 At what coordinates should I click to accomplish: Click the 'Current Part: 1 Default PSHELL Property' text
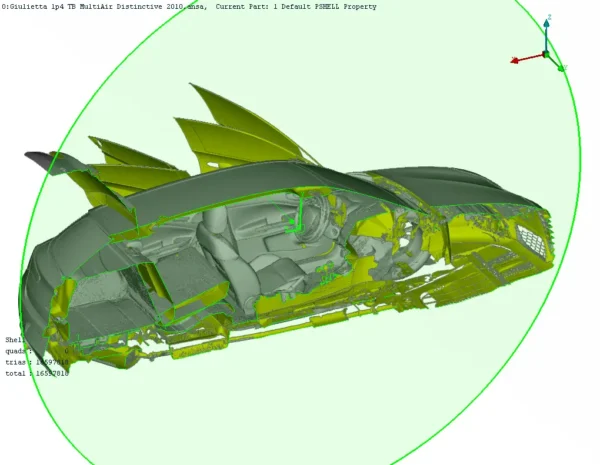point(296,7)
